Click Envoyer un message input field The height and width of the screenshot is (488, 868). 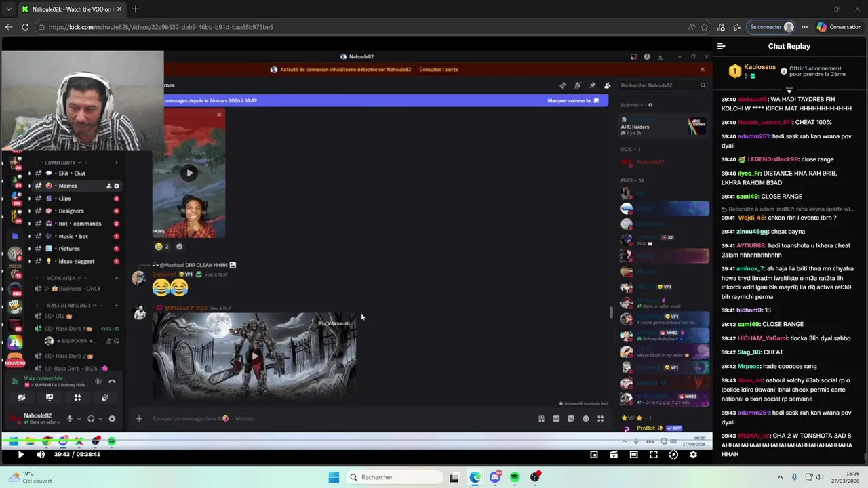point(339,418)
